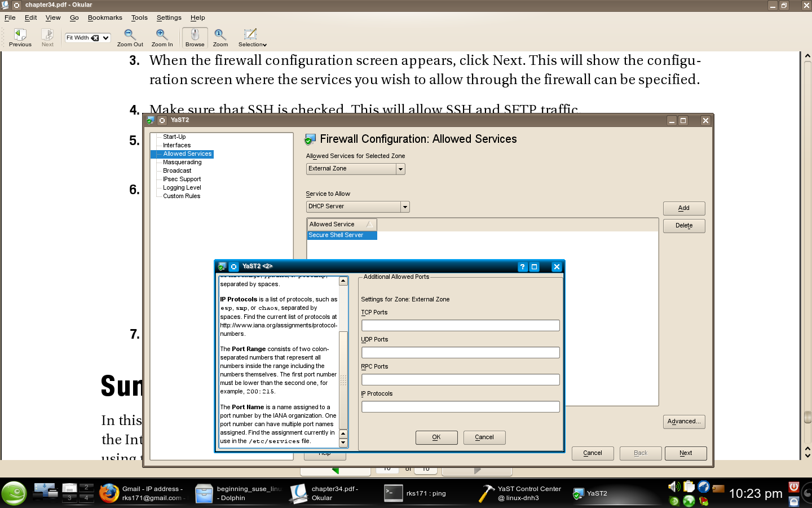
Task: Open the clipboard tray icon
Action: point(689,487)
